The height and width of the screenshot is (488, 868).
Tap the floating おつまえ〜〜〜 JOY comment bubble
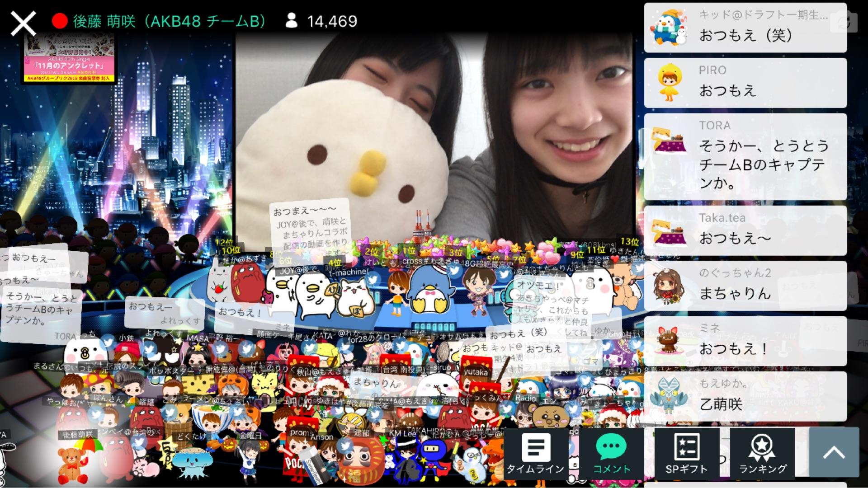[x=311, y=230]
